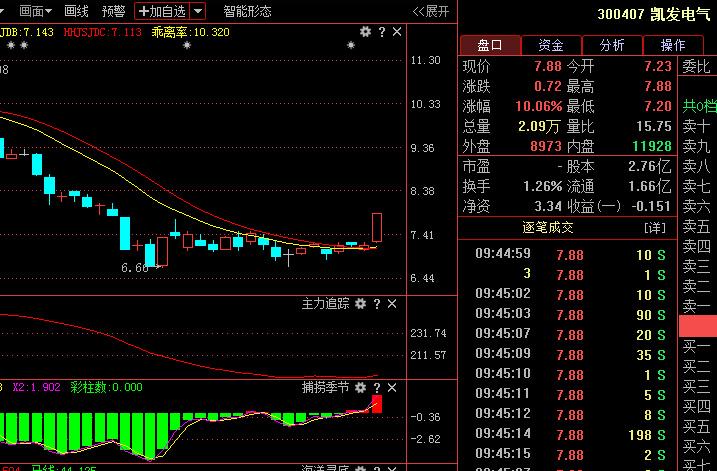Open settings gear of main chart indicator
The image size is (717, 471).
point(365,32)
